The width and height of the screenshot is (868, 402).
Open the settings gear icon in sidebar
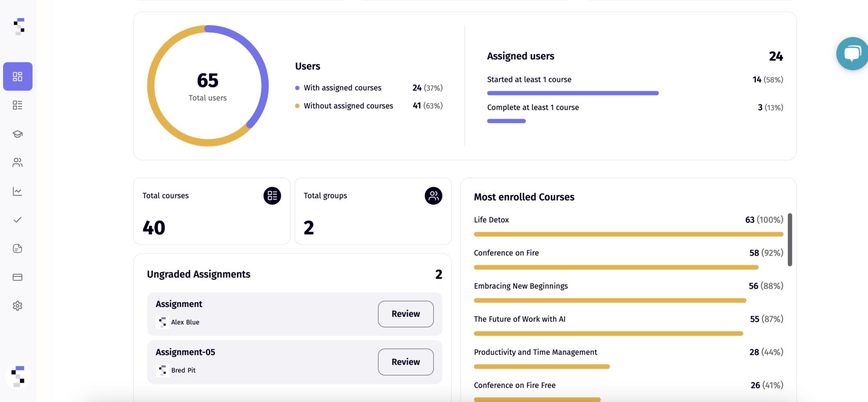pyautogui.click(x=18, y=306)
